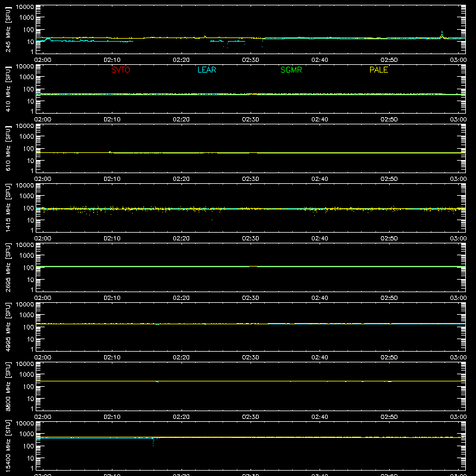Viewport: 476px width, 476px height.
Task: Select the 1415 MHz [SFU] axis title
Action: (x=8, y=208)
